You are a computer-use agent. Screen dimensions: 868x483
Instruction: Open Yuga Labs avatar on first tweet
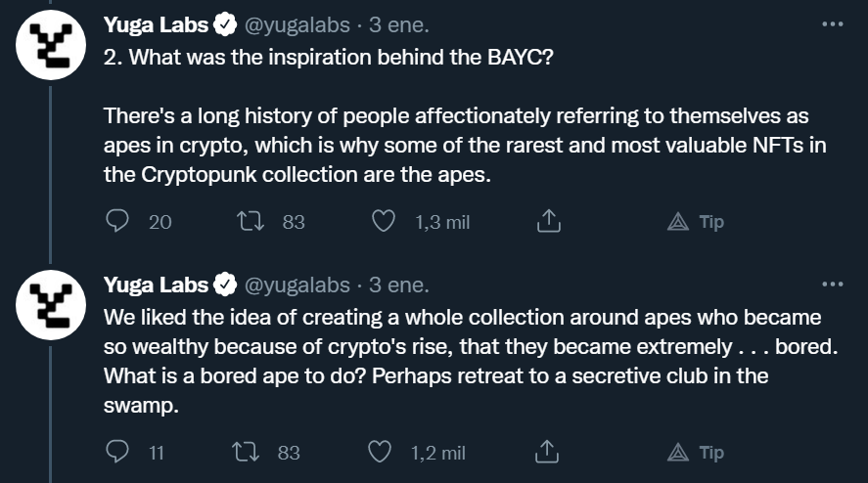51,45
